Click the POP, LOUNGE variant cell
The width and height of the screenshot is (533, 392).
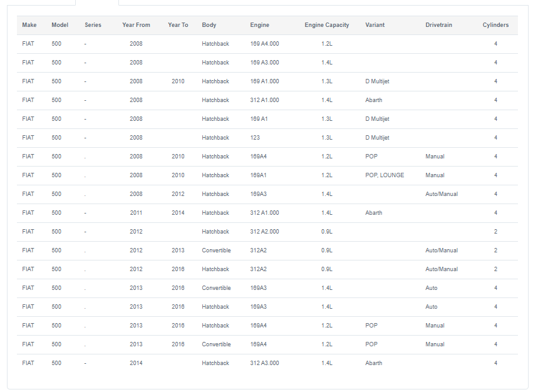(385, 175)
